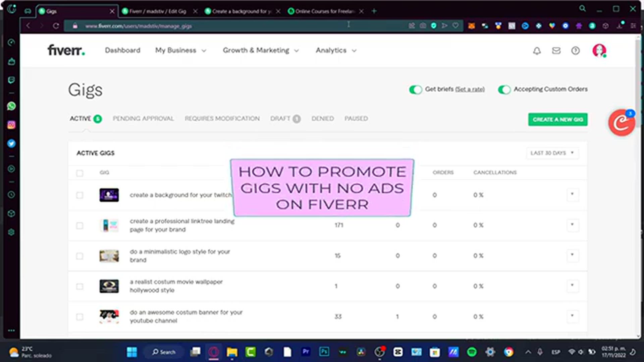Open Spotify from the taskbar
The image size is (644, 362).
472,352
